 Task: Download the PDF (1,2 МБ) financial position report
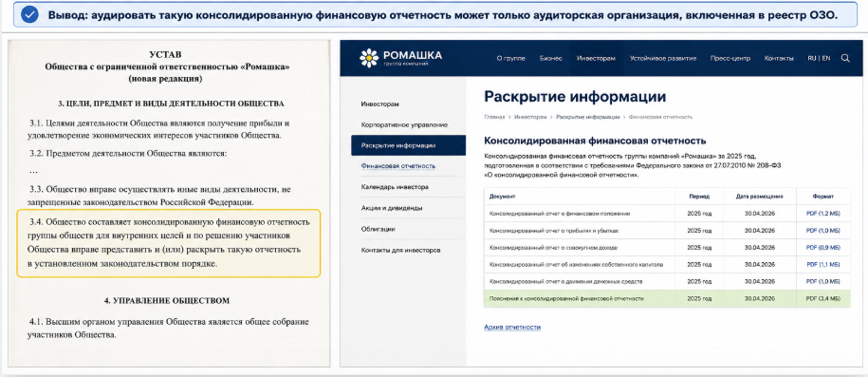(823, 214)
